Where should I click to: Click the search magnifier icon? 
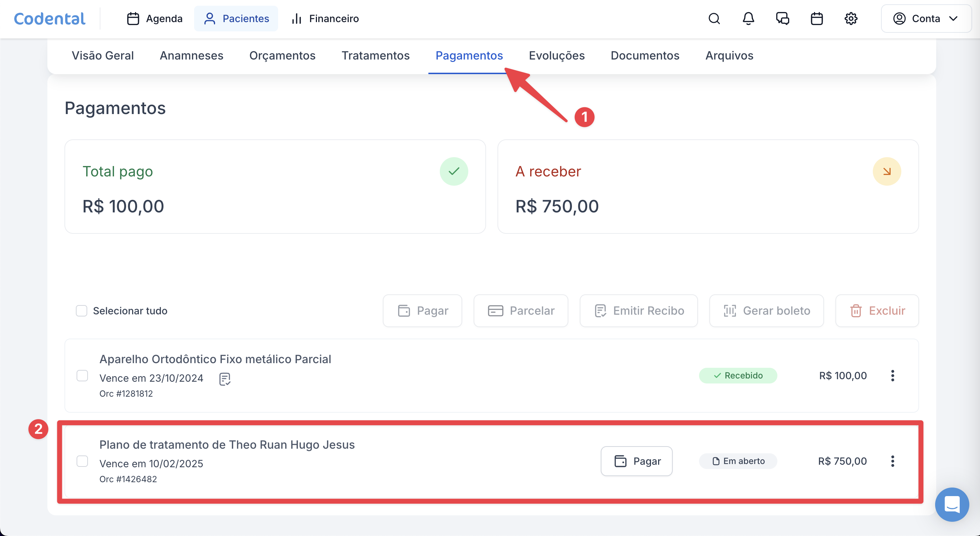tap(714, 19)
